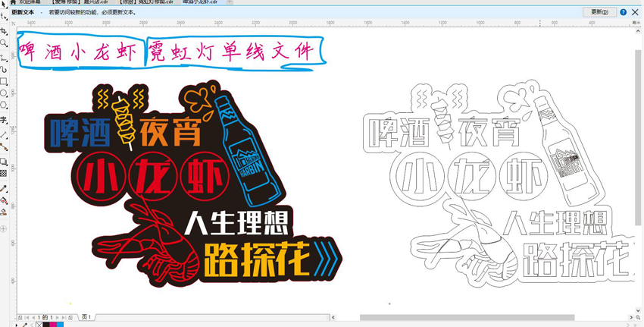
Task: Close the update text notification bar
Action: [635, 12]
